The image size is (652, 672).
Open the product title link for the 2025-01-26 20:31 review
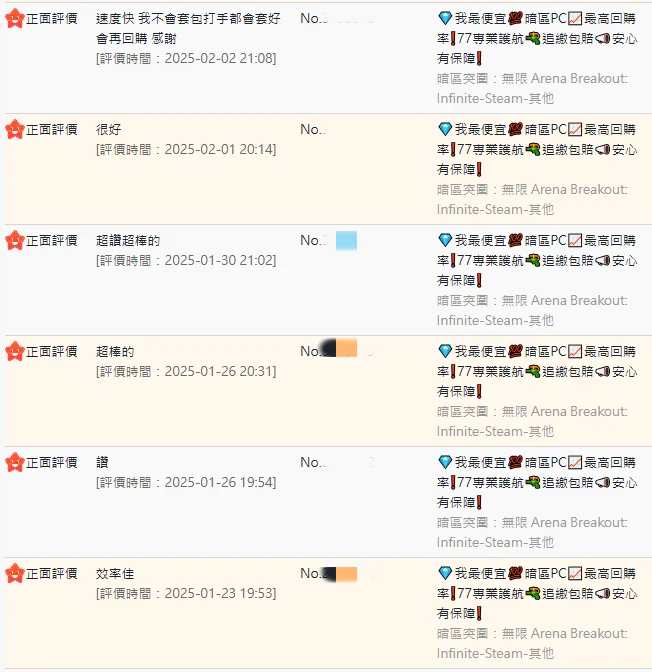(x=537, y=371)
